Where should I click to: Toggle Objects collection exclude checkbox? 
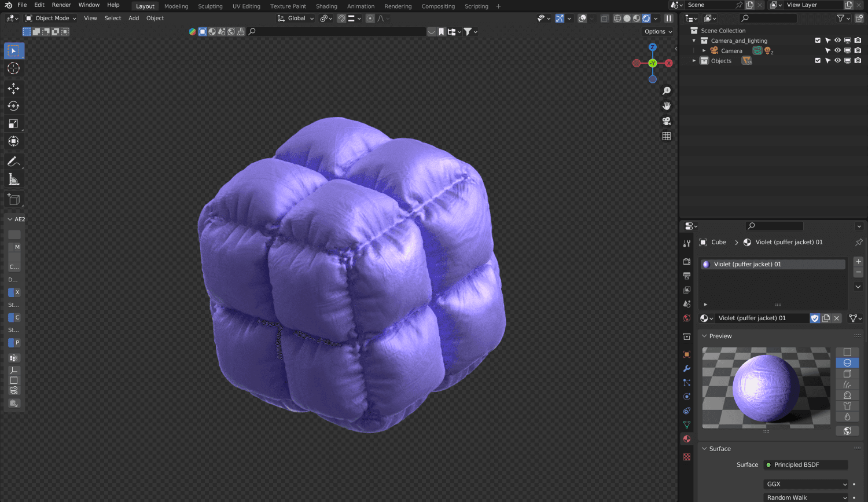pyautogui.click(x=818, y=60)
